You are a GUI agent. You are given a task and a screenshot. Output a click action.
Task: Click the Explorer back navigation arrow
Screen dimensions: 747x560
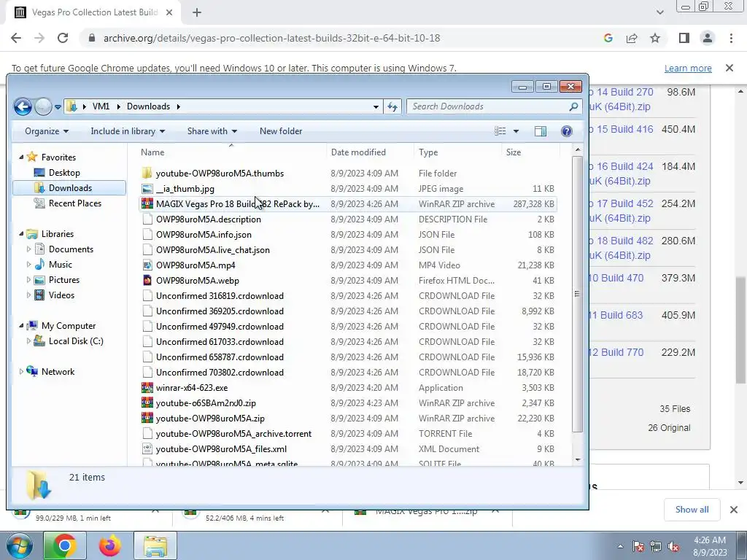[x=23, y=106]
